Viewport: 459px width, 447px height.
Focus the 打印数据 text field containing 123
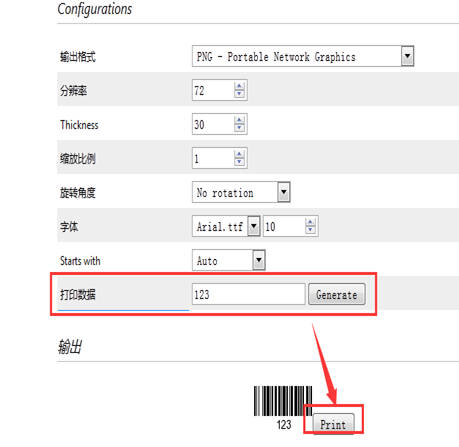click(x=248, y=294)
